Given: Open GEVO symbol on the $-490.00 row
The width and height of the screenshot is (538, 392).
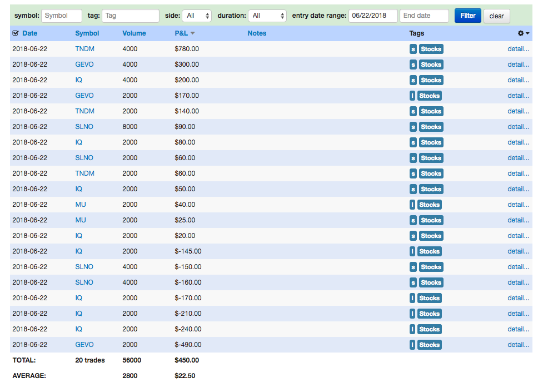Looking at the screenshot, I should pos(84,345).
